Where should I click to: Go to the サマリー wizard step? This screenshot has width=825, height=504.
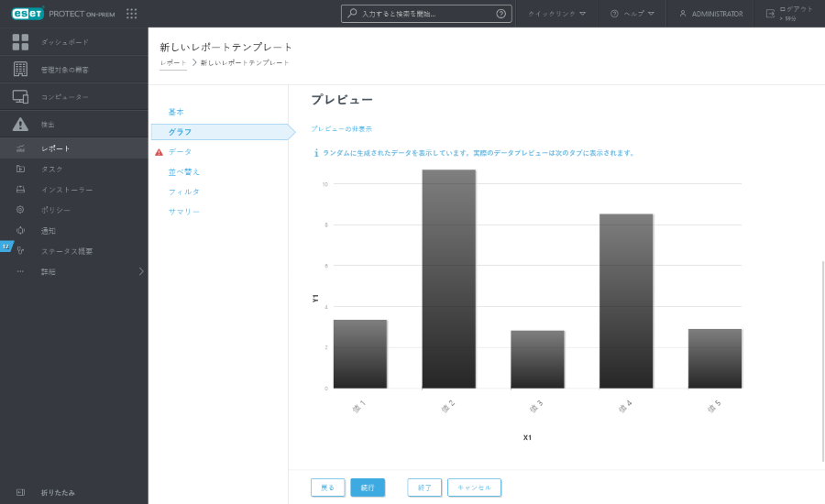click(x=183, y=212)
